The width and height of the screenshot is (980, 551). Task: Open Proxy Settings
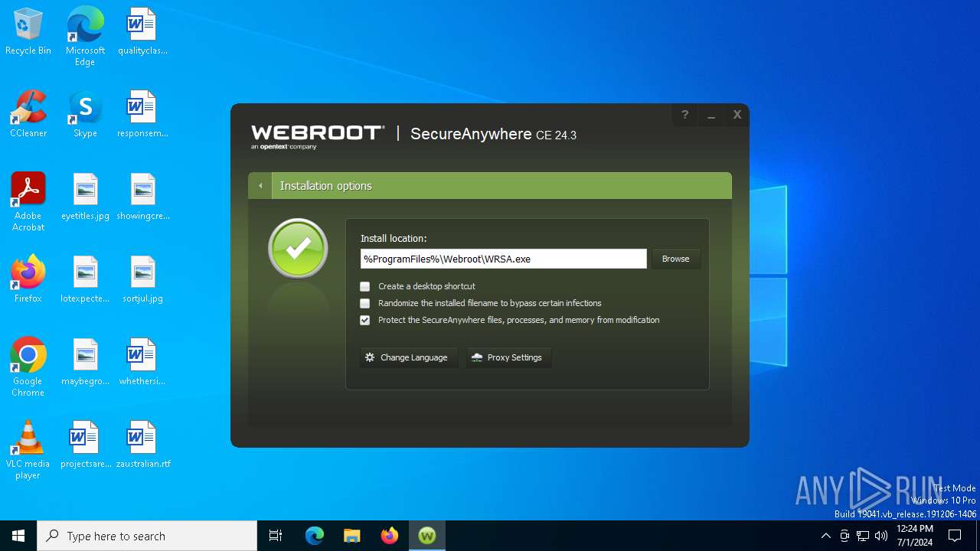pyautogui.click(x=508, y=357)
